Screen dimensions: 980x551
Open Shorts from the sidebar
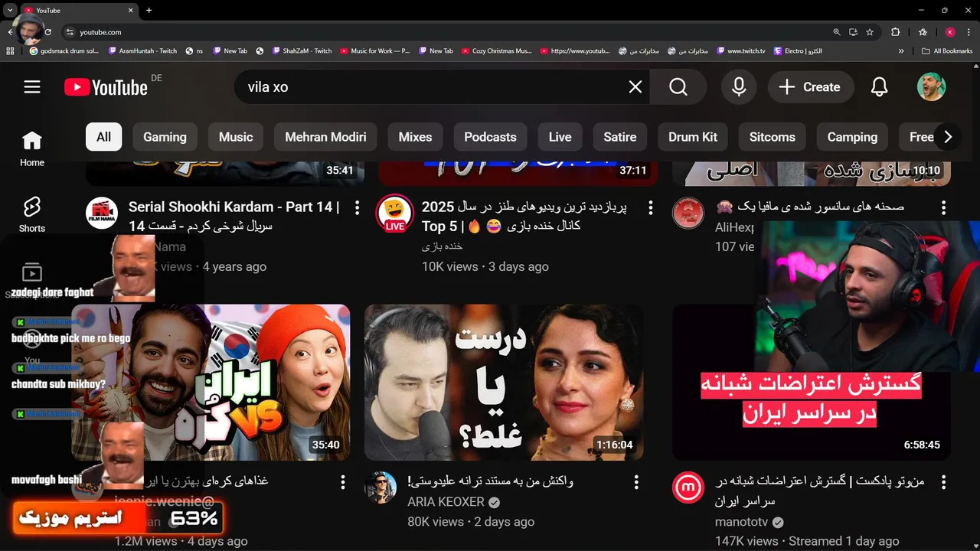tap(32, 215)
